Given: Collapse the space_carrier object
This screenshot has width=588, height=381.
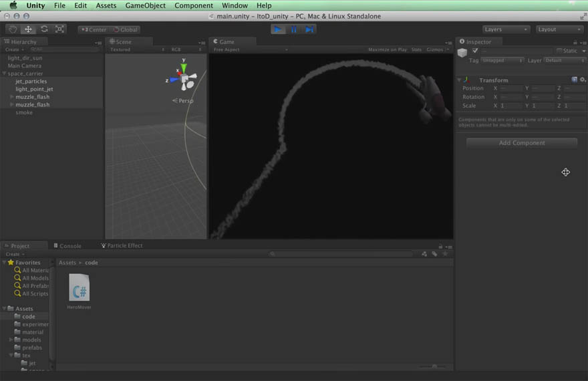Looking at the screenshot, I should 4,74.
